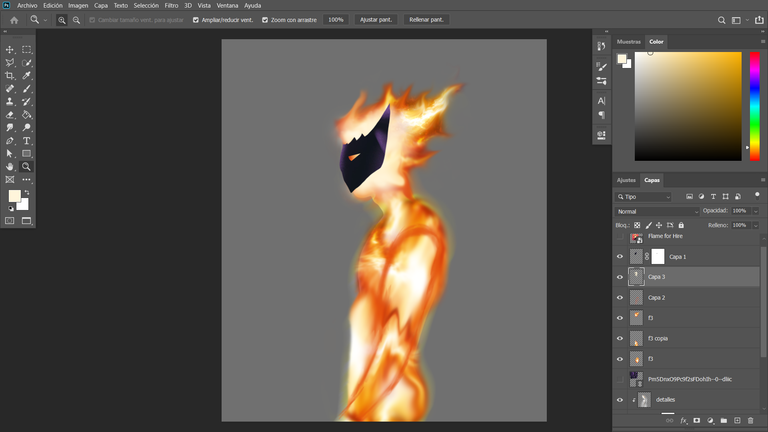Toggle 'Ampliar/reducir vent.' checkbox

[x=196, y=20]
